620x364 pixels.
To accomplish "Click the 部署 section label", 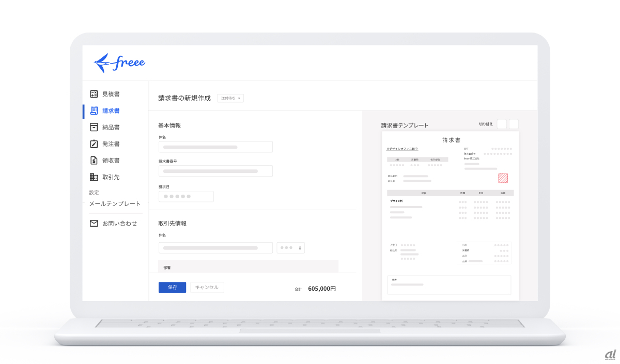I will (167, 267).
